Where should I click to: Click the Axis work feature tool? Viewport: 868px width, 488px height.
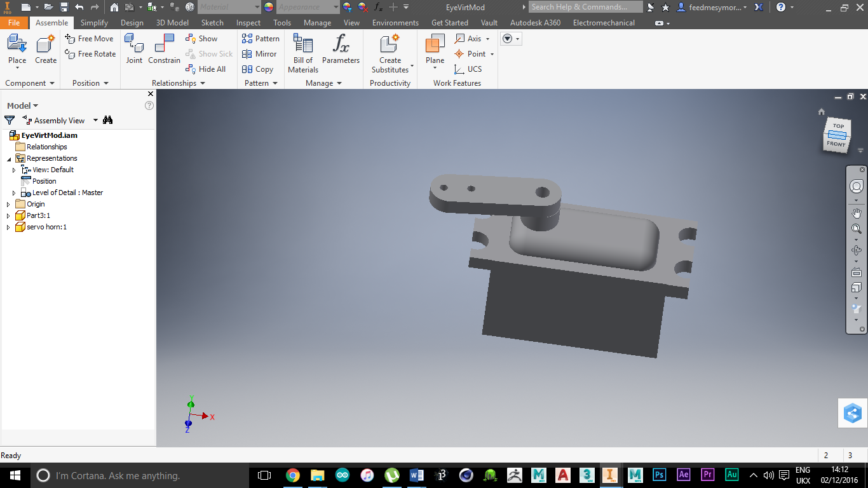point(468,39)
